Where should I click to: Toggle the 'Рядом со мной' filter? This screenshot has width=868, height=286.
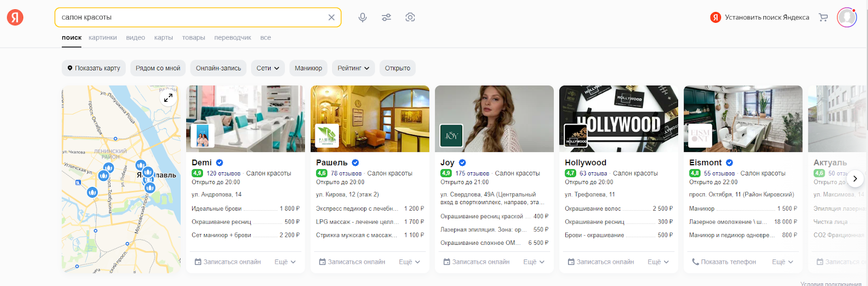click(158, 68)
